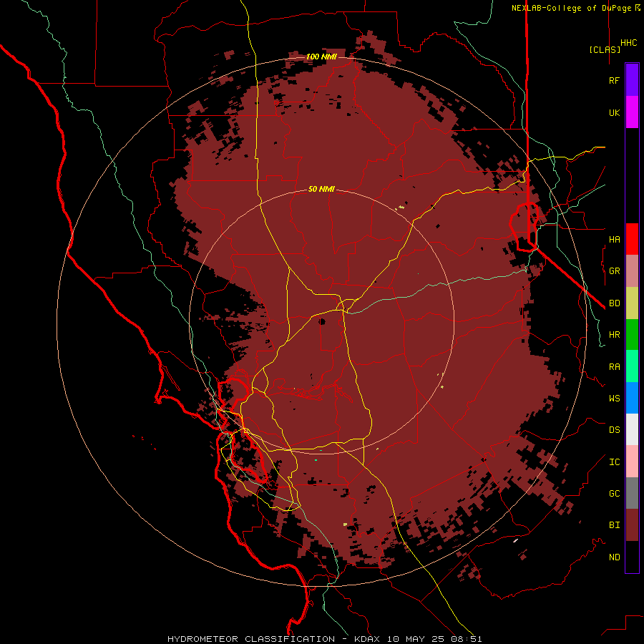Click the HR legend label
644x644 pixels.
click(x=614, y=335)
